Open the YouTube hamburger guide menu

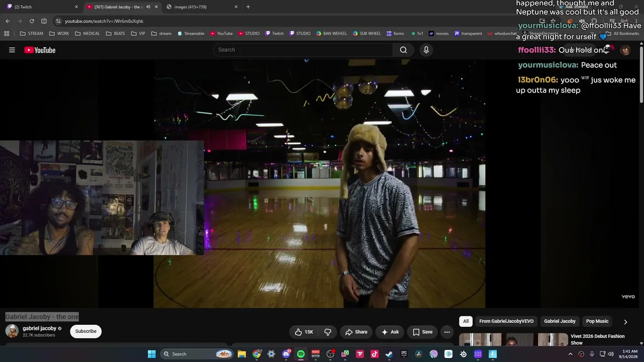click(x=12, y=50)
